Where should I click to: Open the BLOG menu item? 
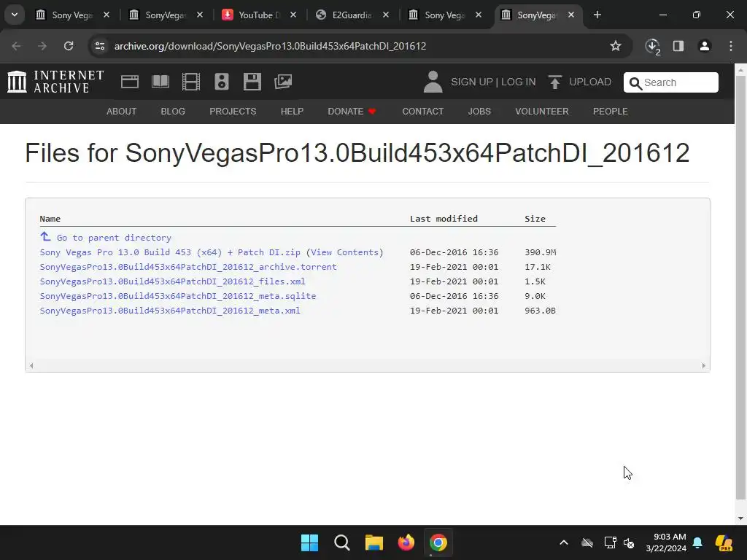(173, 112)
